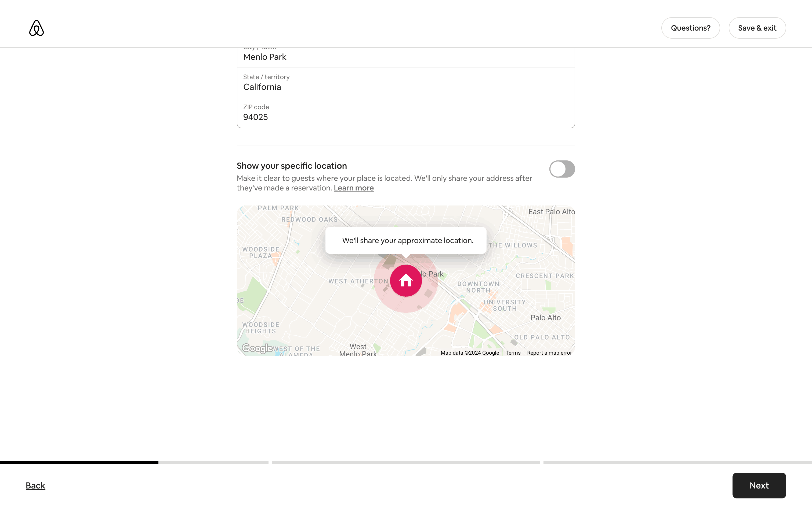Click the Palo Alto label on map
The width and height of the screenshot is (812, 507).
point(545,318)
